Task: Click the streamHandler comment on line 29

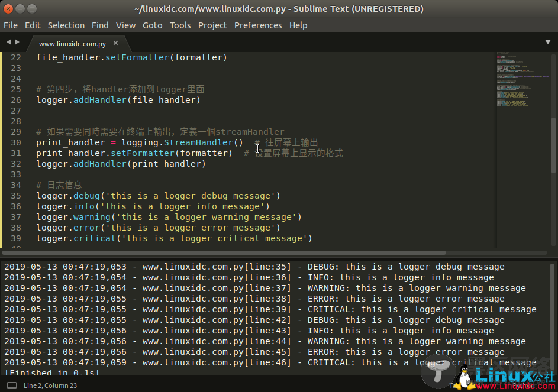Action: click(x=160, y=132)
